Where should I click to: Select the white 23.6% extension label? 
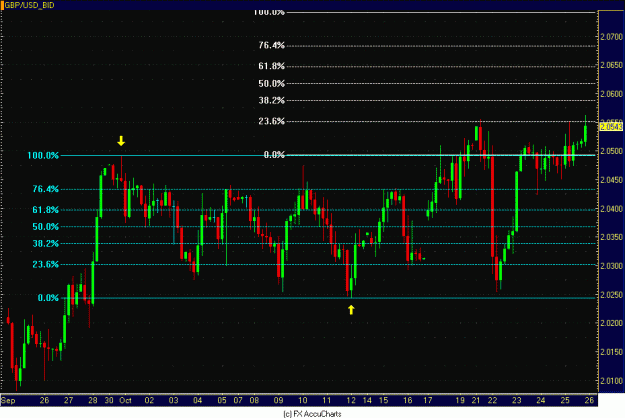coord(271,121)
